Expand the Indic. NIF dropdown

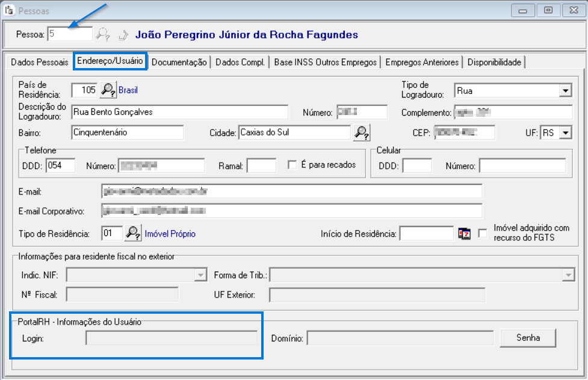pos(200,275)
